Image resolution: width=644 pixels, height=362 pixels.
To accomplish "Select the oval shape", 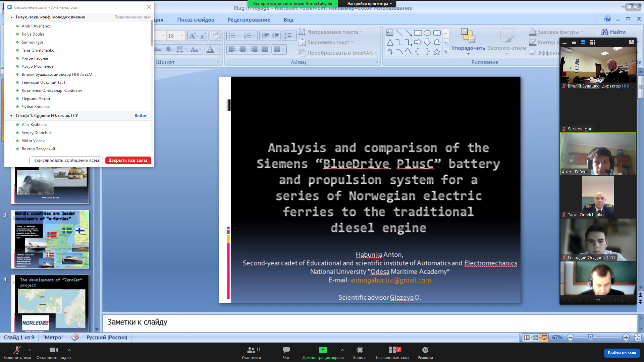I will 427,33.
